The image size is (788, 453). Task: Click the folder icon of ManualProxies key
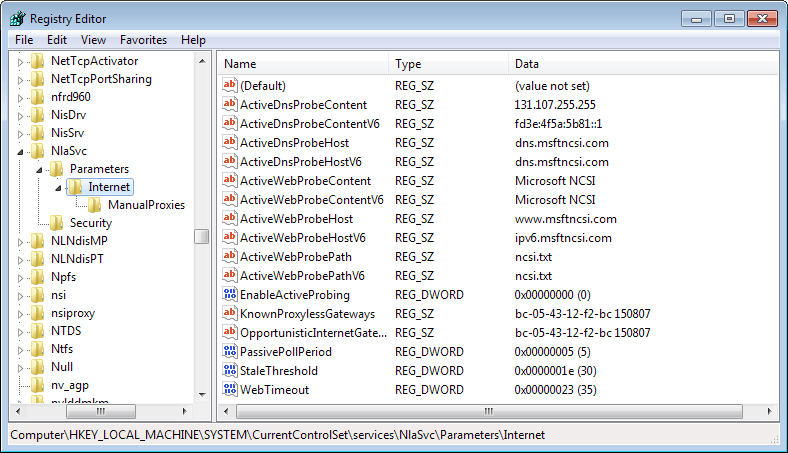click(x=94, y=205)
